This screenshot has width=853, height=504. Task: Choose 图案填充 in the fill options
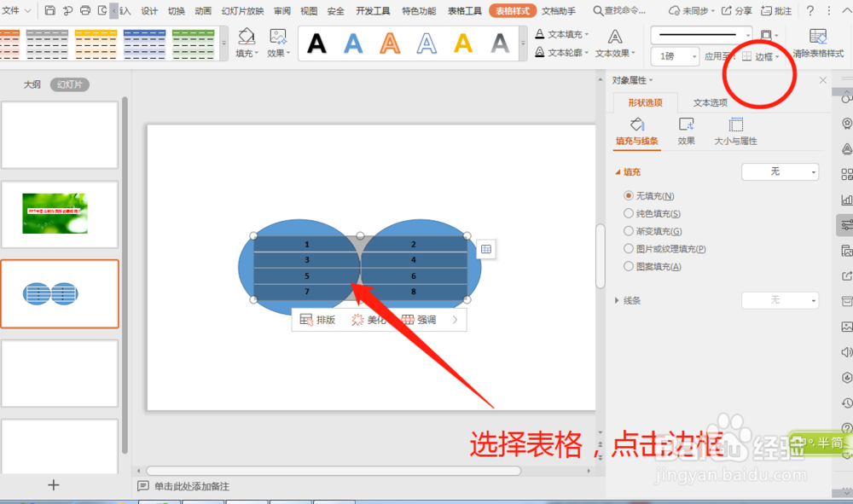[x=630, y=265]
